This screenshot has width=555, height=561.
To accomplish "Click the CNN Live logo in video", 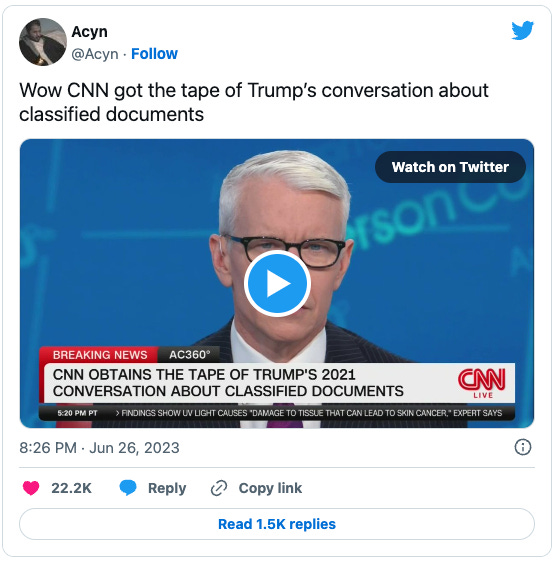I will coord(482,384).
